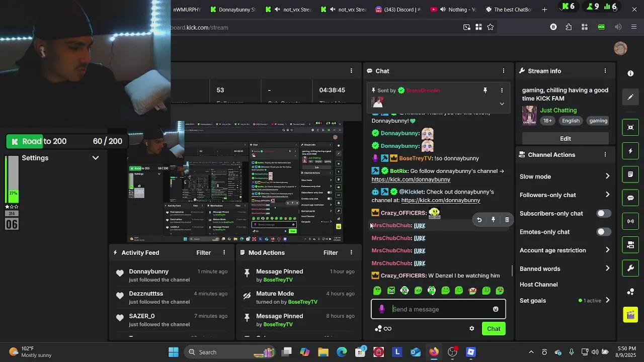Click BoseTreyTV in Mature Mode entry
The height and width of the screenshot is (362, 644).
coord(302,302)
